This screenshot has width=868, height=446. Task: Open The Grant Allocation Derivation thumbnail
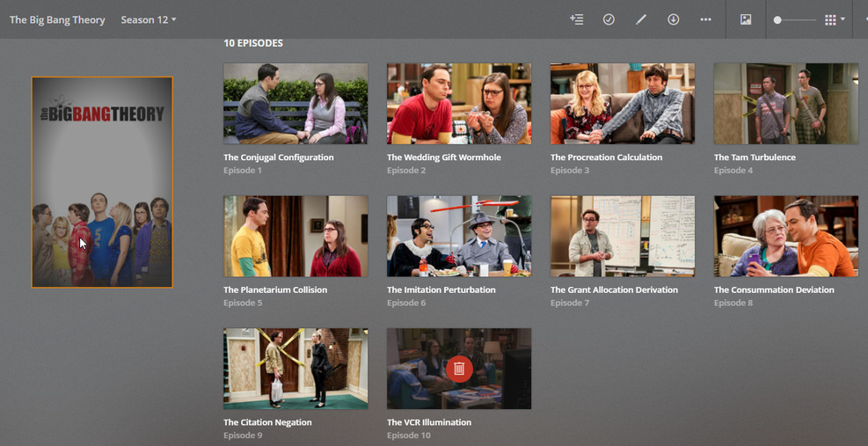click(623, 236)
